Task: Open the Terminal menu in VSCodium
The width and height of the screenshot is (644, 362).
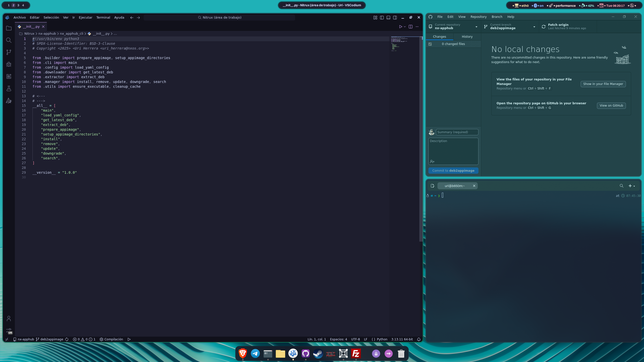Action: click(103, 18)
